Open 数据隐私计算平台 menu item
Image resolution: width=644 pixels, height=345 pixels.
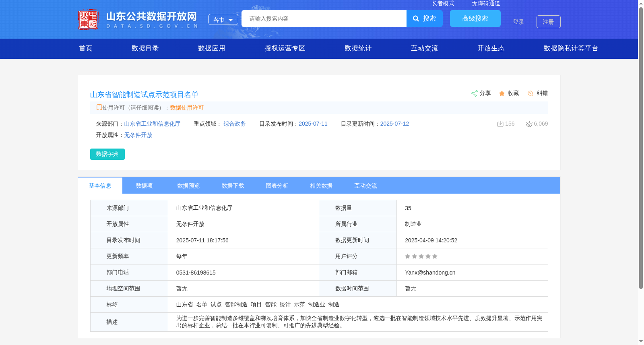point(571,48)
